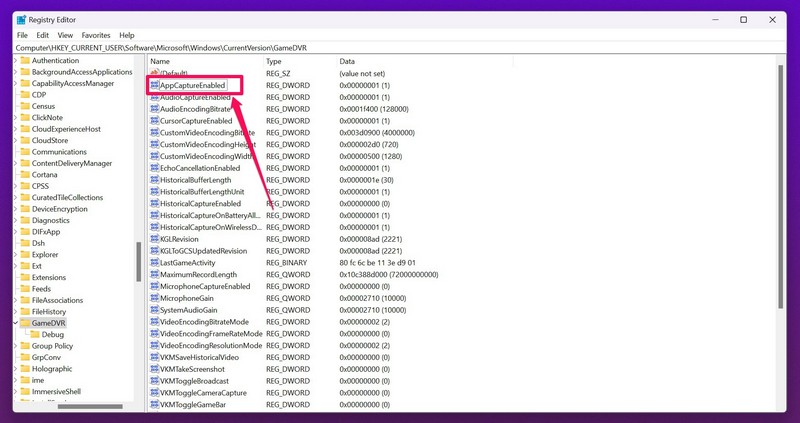Click the KGLRevision value icon
800x423 pixels.
pyautogui.click(x=155, y=239)
